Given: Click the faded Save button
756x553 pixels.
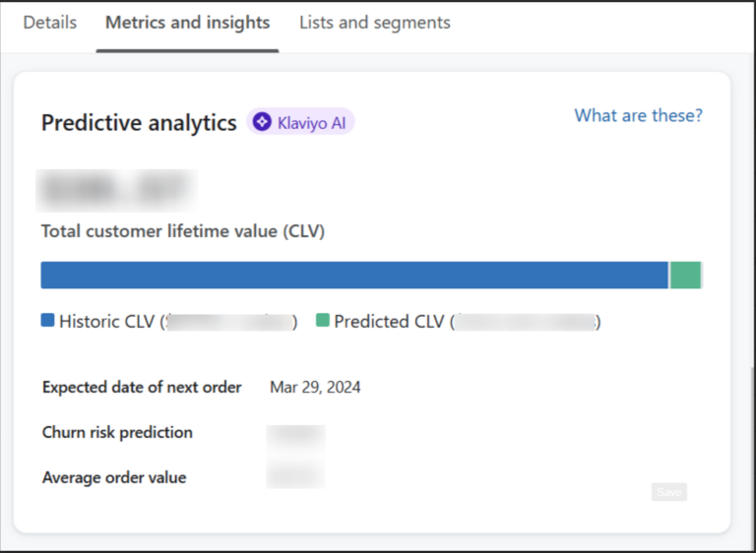Looking at the screenshot, I should [669, 492].
